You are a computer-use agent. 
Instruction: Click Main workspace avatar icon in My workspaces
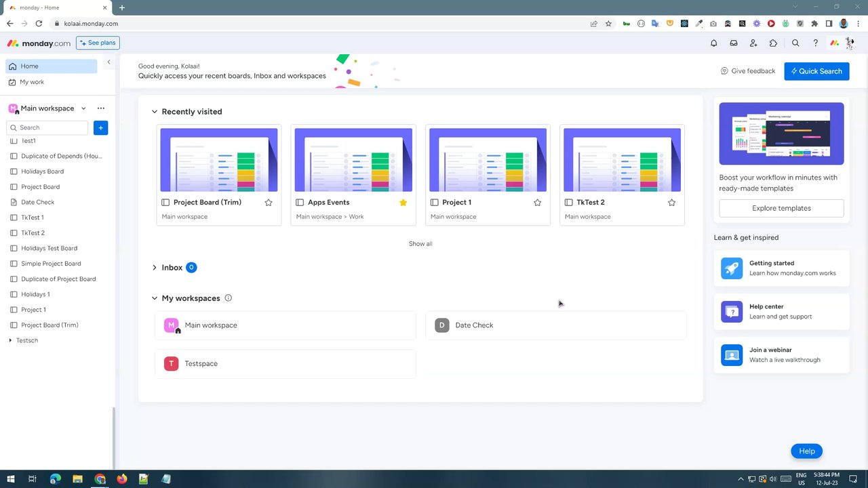[x=172, y=325]
